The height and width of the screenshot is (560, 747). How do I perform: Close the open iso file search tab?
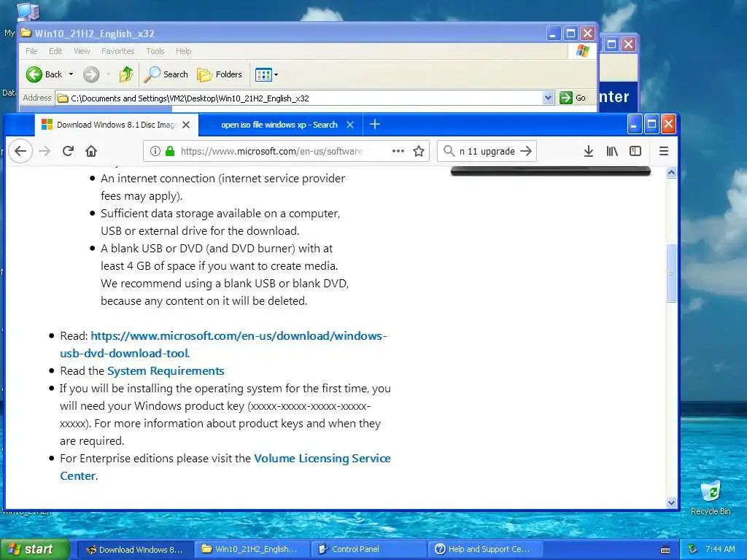[350, 125]
